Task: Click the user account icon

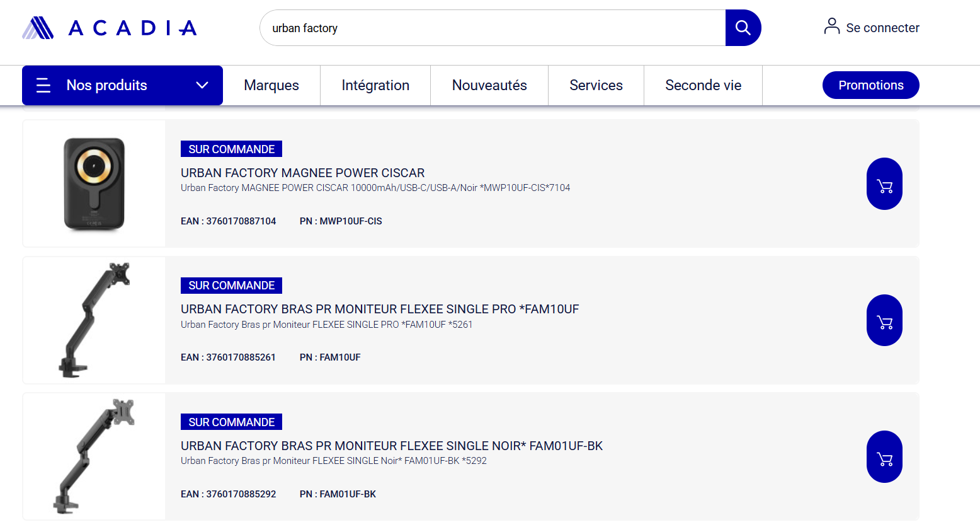Action: tap(832, 26)
